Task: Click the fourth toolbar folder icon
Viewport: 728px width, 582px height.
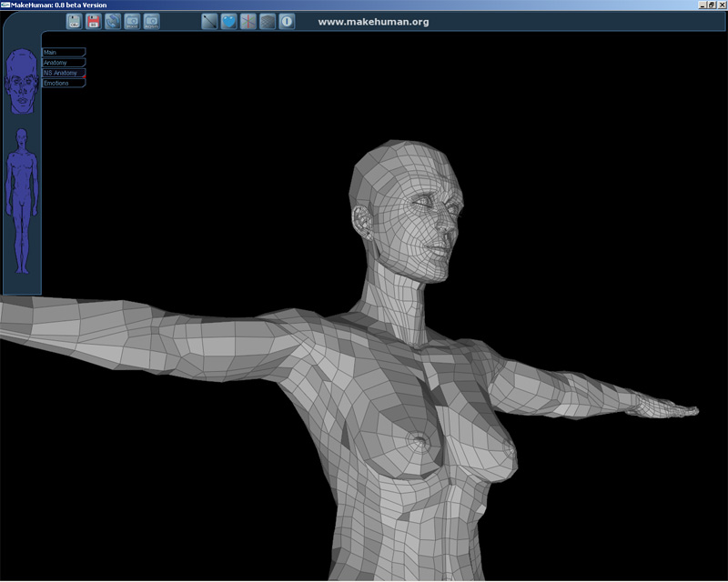Action: click(x=132, y=21)
